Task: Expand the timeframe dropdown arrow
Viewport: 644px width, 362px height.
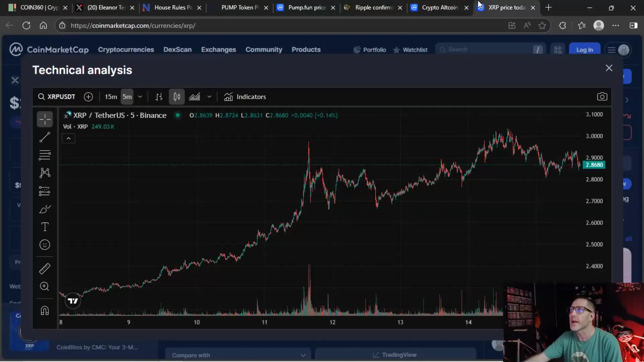Action: [140, 97]
